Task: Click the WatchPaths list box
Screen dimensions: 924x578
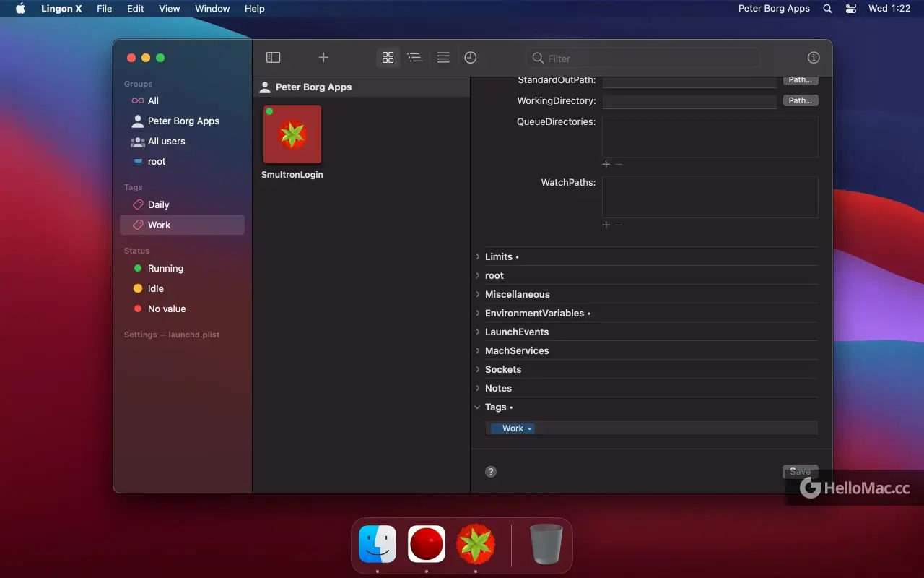Action: pyautogui.click(x=710, y=197)
